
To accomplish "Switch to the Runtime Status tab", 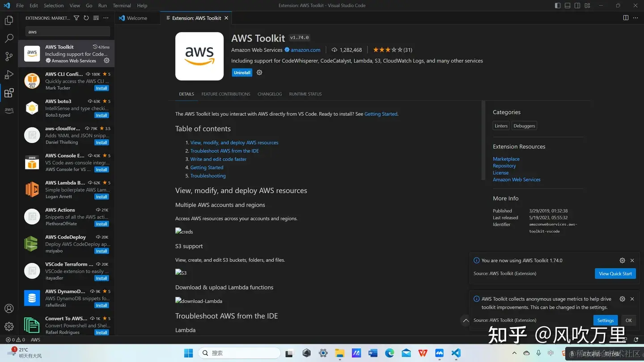I will [305, 94].
